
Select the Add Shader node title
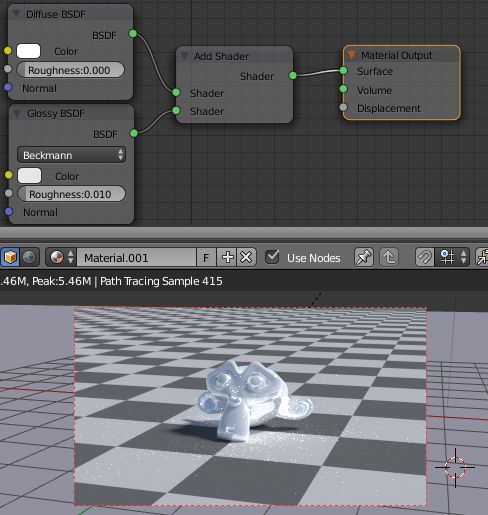coord(221,56)
